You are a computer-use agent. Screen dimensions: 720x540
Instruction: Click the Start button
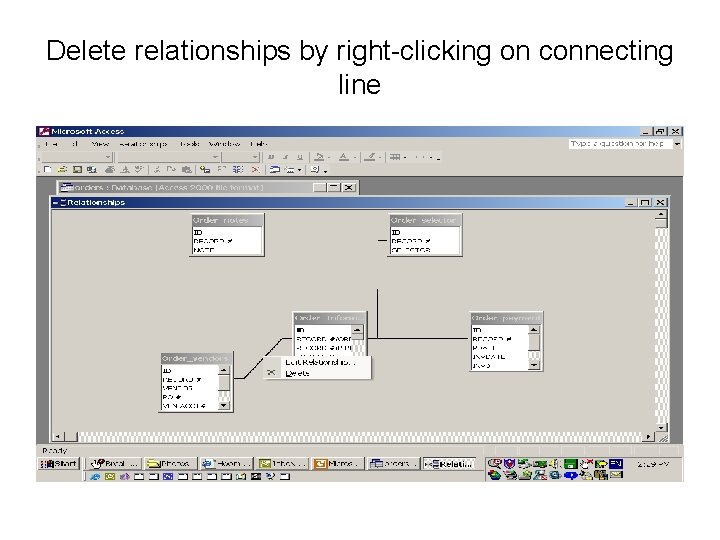(x=59, y=464)
